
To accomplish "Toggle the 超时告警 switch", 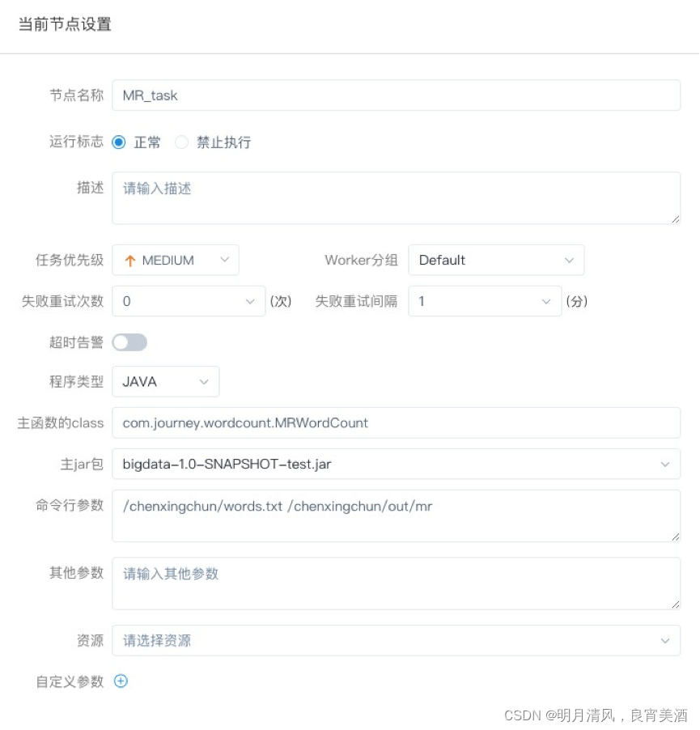I will click(129, 342).
